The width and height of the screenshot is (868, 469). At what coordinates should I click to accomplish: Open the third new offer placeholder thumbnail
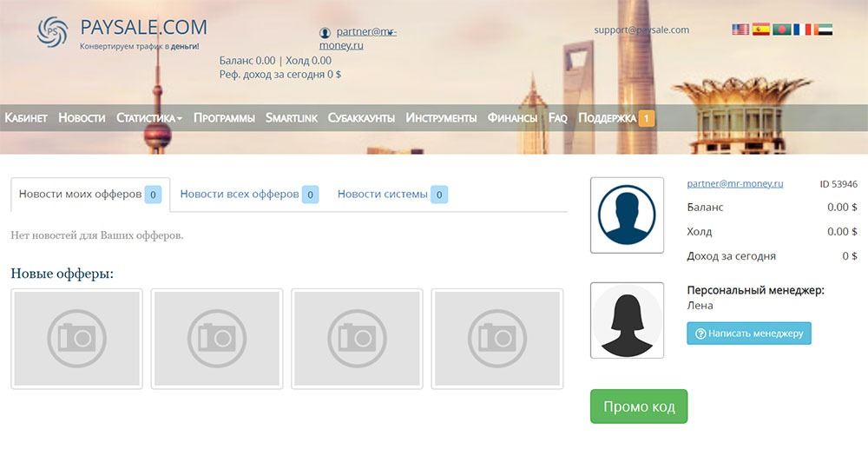(357, 339)
